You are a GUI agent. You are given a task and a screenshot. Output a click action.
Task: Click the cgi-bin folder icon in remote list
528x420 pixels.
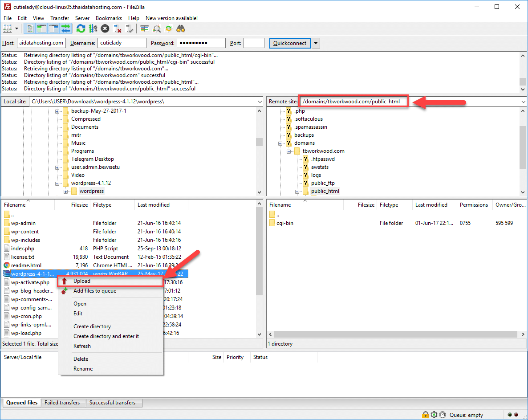(x=272, y=223)
